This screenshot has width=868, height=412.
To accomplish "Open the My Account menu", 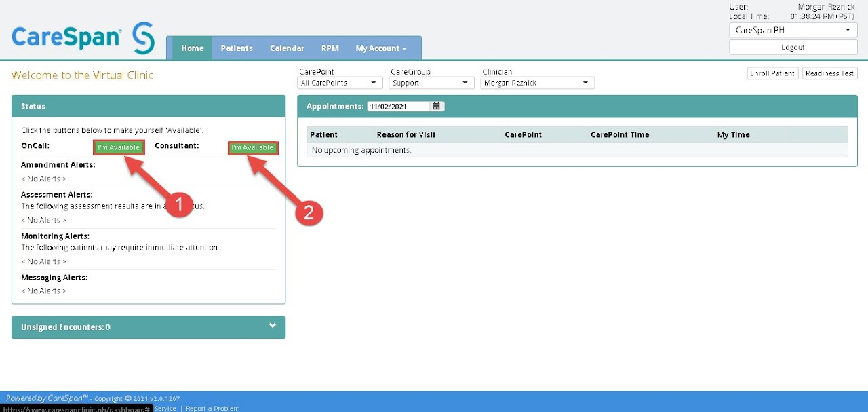I will [x=381, y=48].
